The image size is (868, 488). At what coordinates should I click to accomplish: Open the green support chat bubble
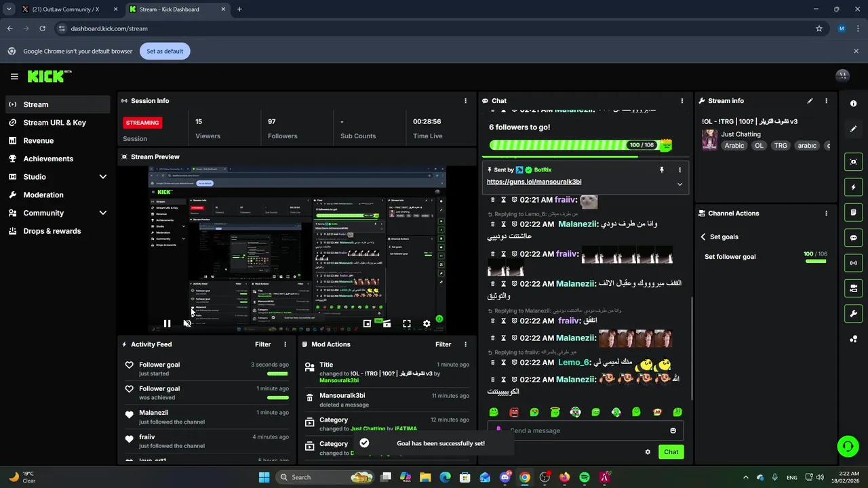point(848,446)
